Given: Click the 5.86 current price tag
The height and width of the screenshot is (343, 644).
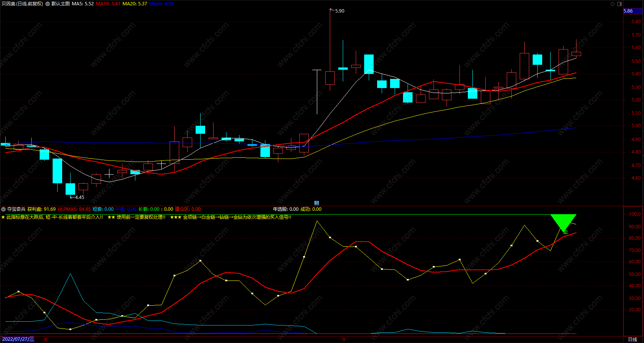Looking at the screenshot, I should [x=633, y=11].
